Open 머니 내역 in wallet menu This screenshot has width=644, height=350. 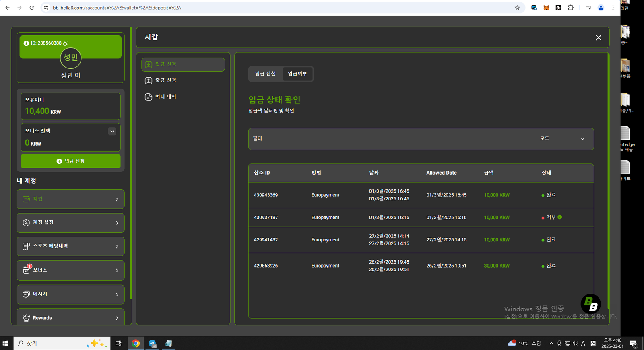click(166, 97)
